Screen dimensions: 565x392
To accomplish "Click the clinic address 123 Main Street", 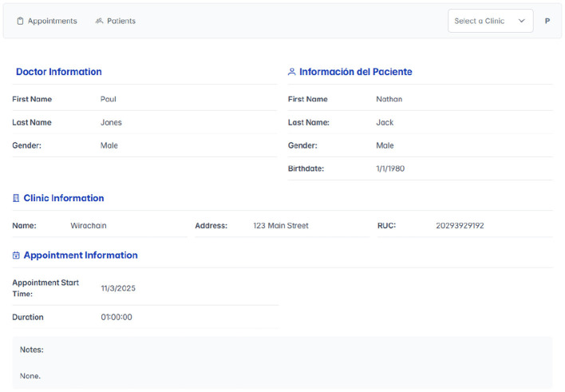I will click(x=281, y=226).
